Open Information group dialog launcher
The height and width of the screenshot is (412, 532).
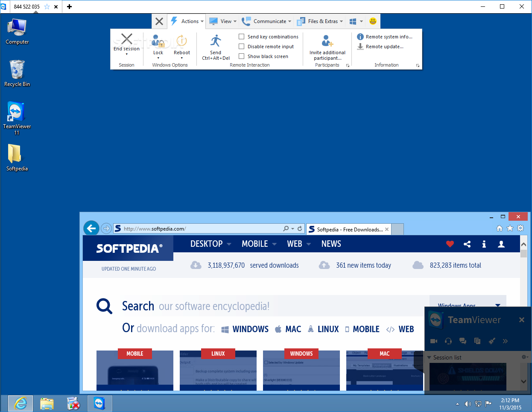pyautogui.click(x=418, y=66)
